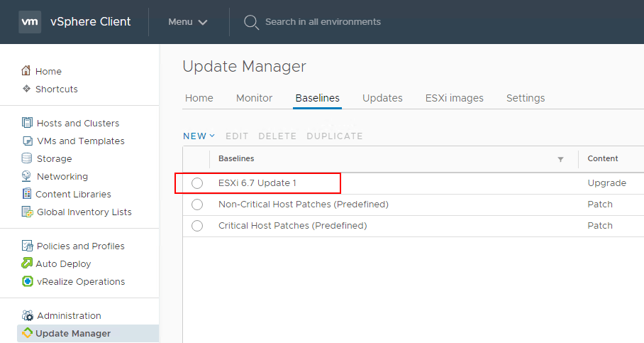Screen dimensions: 644x343
Task: Expand the NEW baseline dropdown
Action: (199, 136)
